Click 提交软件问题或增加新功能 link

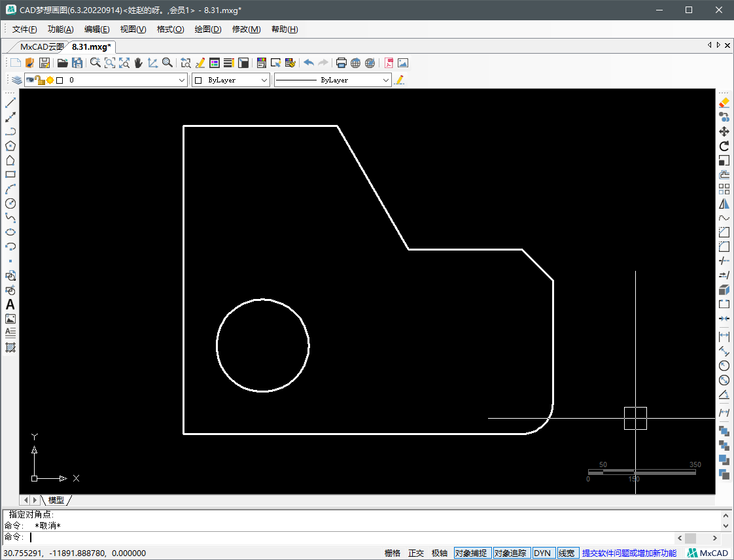(629, 553)
